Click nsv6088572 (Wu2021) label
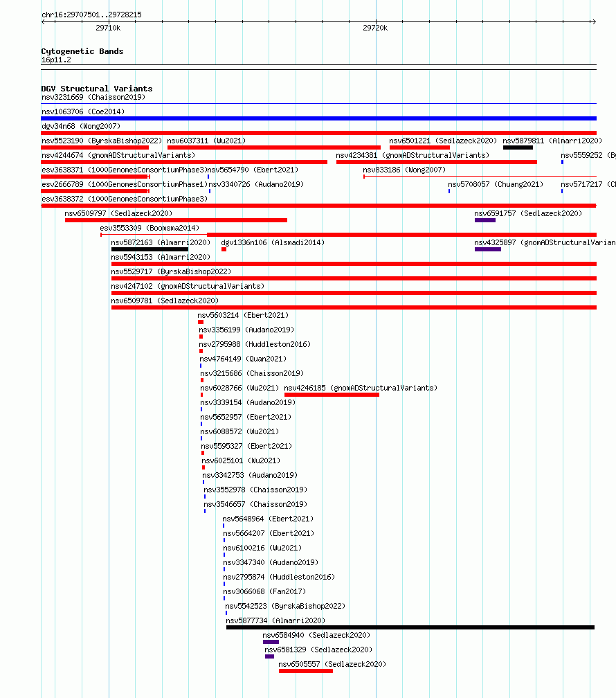The image size is (616, 698). (x=239, y=431)
